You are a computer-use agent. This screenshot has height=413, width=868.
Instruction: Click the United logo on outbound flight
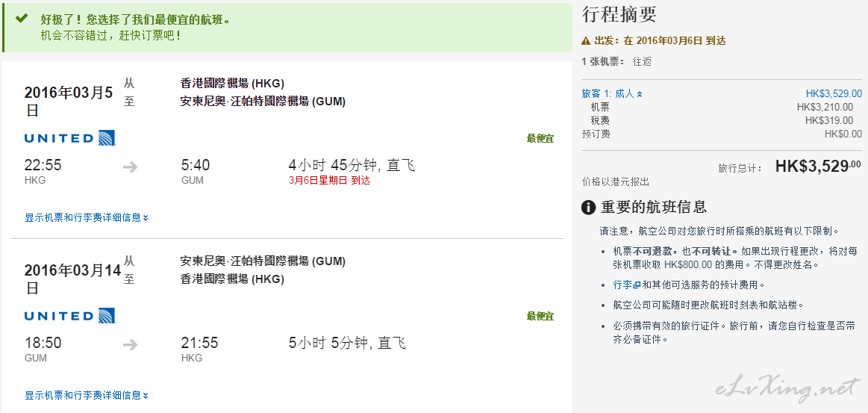[70, 138]
